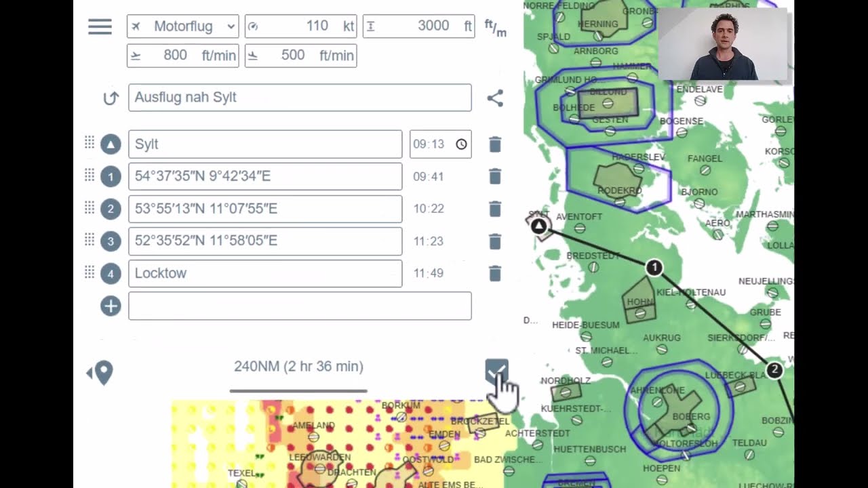Click the Locktow destination field
The image size is (868, 488).
pos(265,273)
